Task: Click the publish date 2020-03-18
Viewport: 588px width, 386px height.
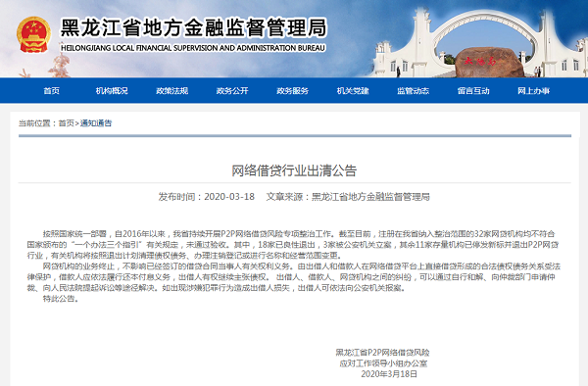Action: point(229,196)
